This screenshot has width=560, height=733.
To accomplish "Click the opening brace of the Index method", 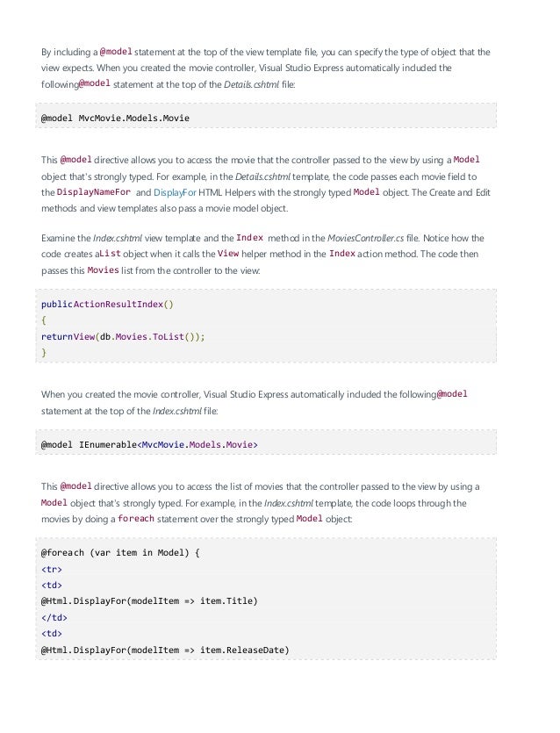I will coord(45,320).
